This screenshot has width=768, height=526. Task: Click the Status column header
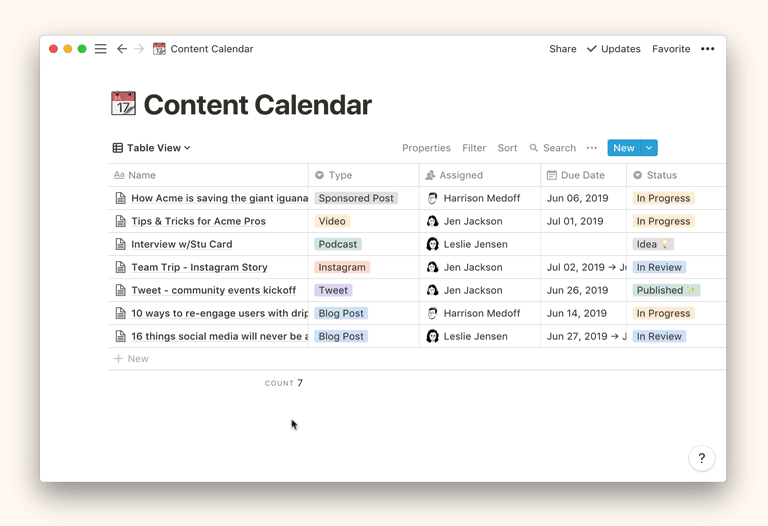[x=661, y=175]
